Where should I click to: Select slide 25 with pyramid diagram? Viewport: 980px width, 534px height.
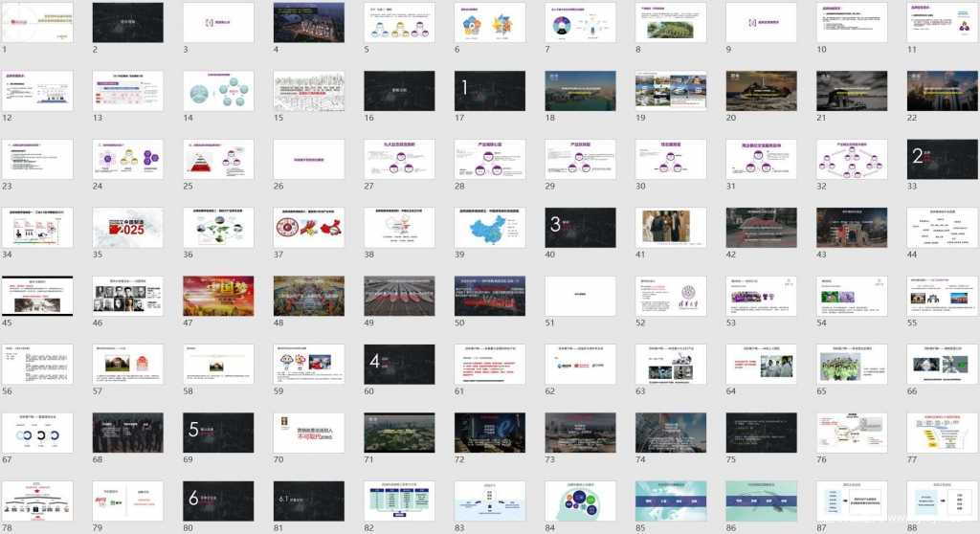219,159
